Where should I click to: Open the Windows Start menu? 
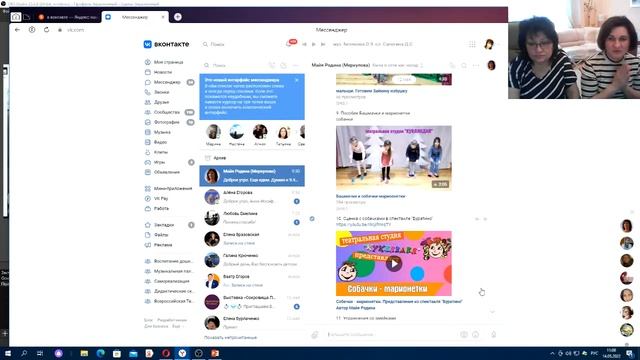(7, 353)
